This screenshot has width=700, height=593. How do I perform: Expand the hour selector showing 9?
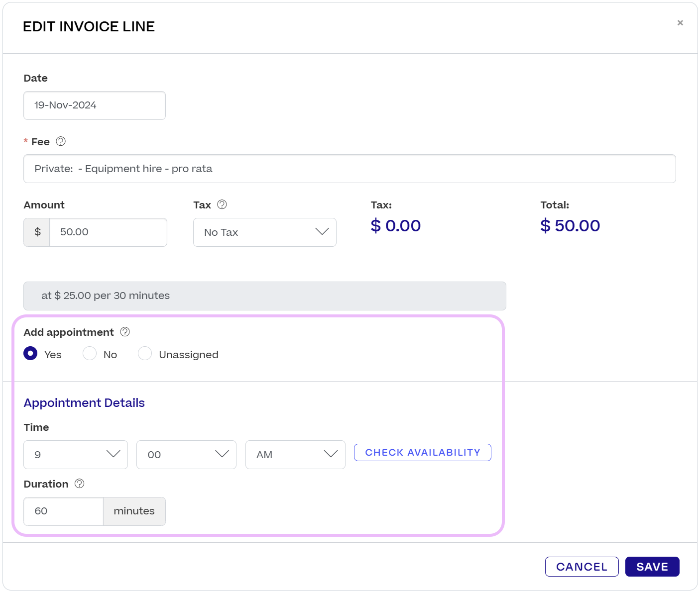pyautogui.click(x=75, y=454)
